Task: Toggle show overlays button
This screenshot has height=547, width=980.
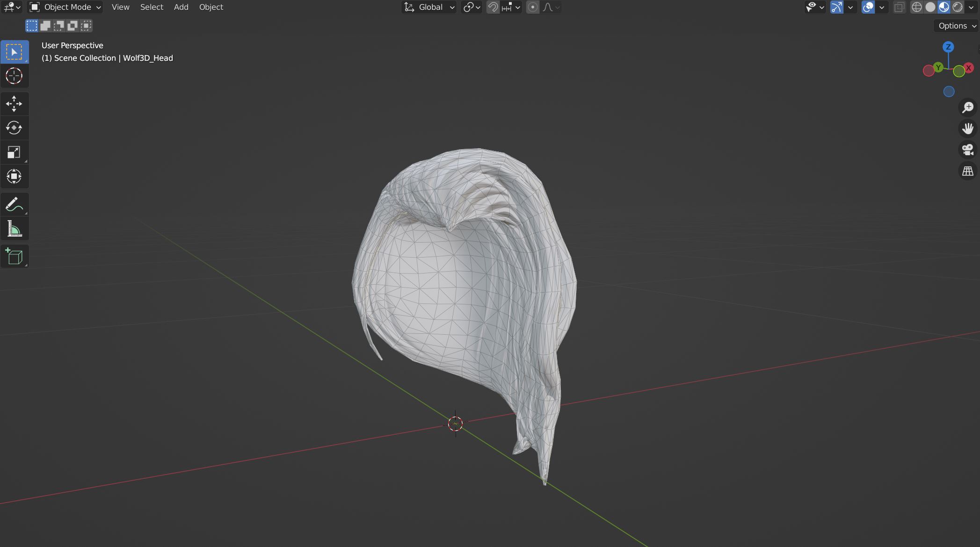Action: tap(868, 7)
